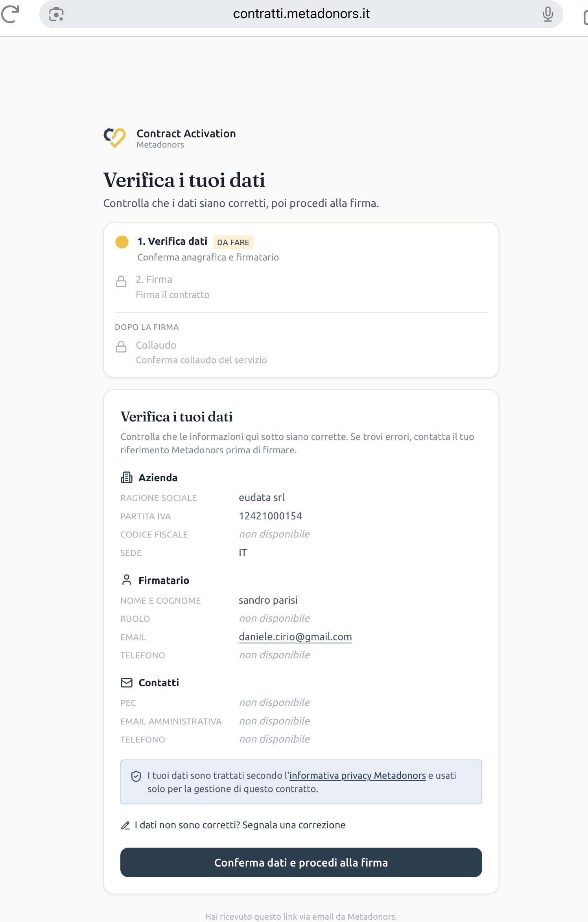The width and height of the screenshot is (588, 922).
Task: Click the yellow status dot for Verifica dati
Action: [x=122, y=242]
